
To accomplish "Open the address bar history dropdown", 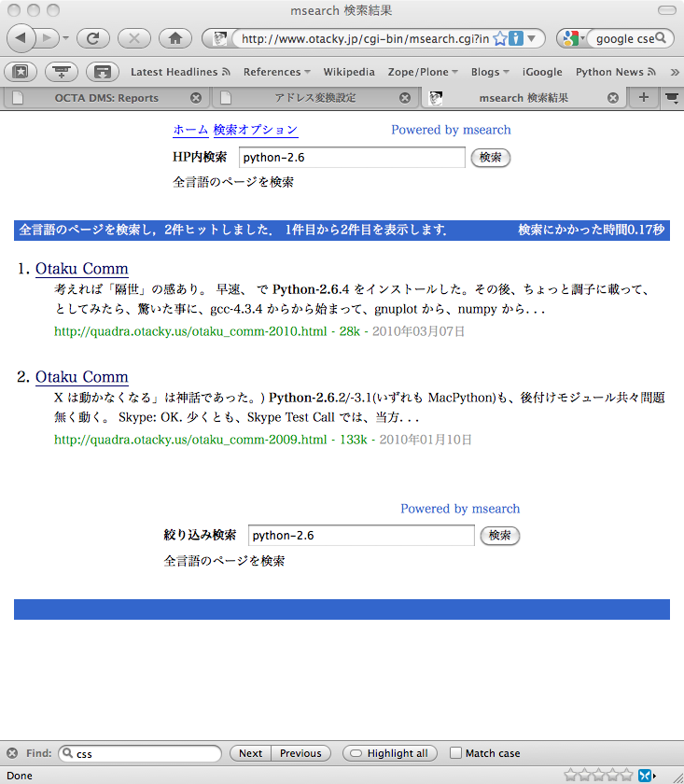I will pos(532,38).
